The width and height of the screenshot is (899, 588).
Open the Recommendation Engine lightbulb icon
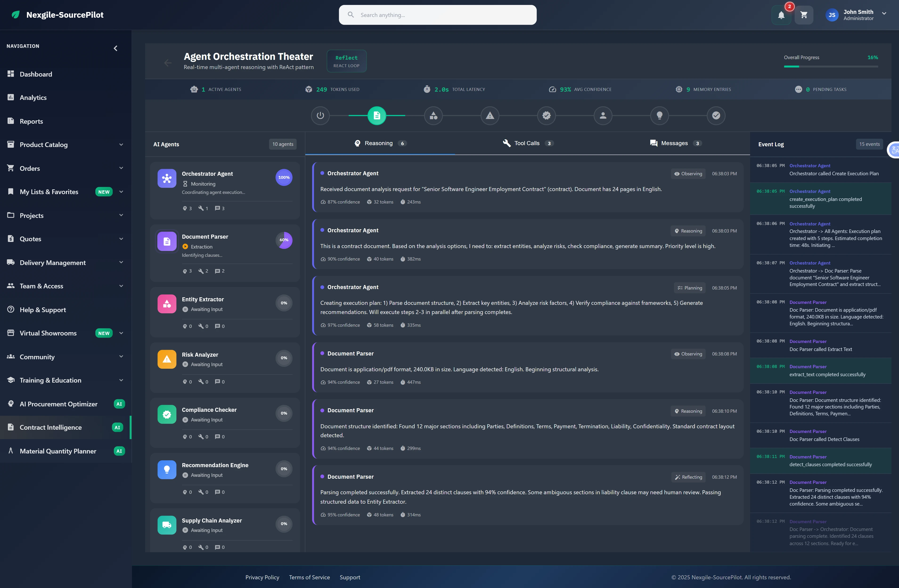(x=167, y=469)
